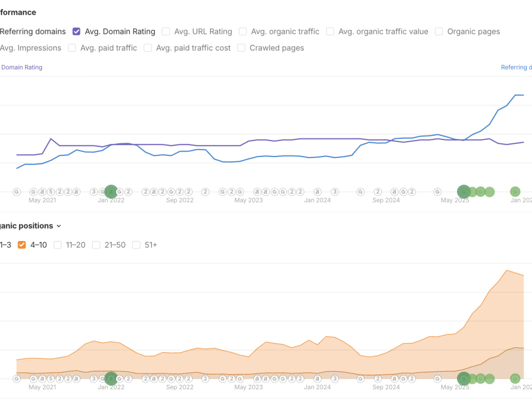Open lone 2 marker after Sep 2022, lower chart
This screenshot has width=532, height=399.
click(x=205, y=379)
